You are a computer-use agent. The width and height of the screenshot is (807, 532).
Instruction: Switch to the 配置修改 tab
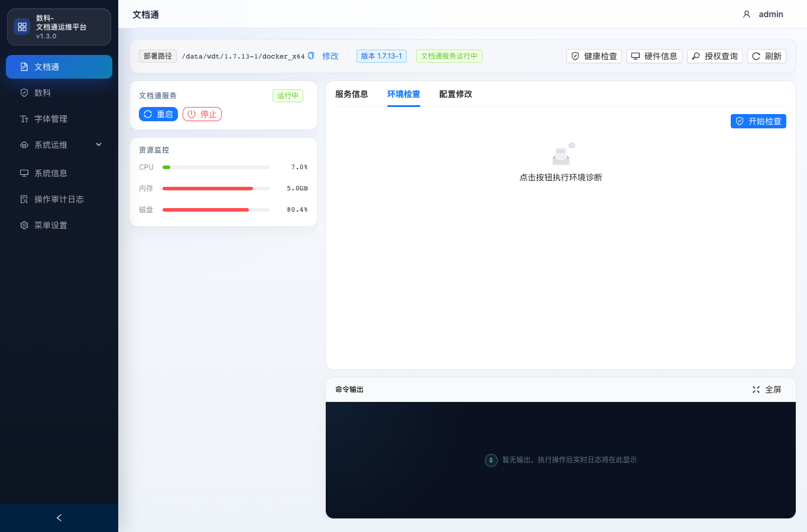point(456,94)
